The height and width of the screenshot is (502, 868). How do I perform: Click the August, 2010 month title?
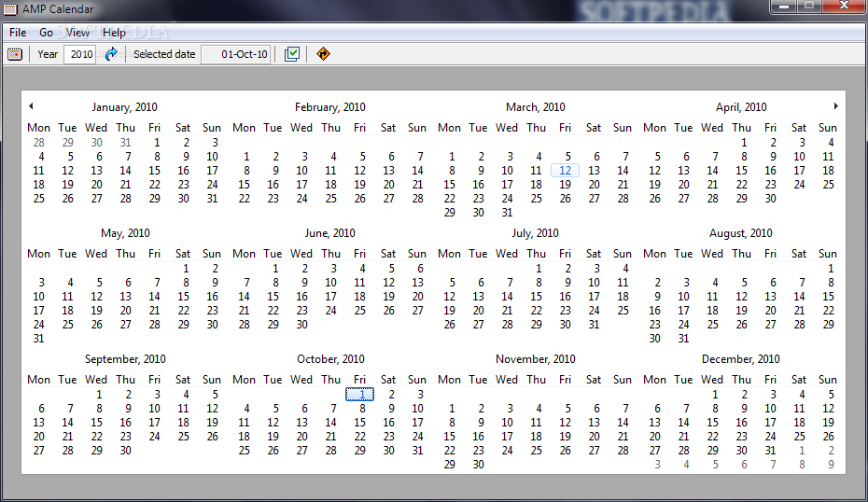(x=741, y=233)
